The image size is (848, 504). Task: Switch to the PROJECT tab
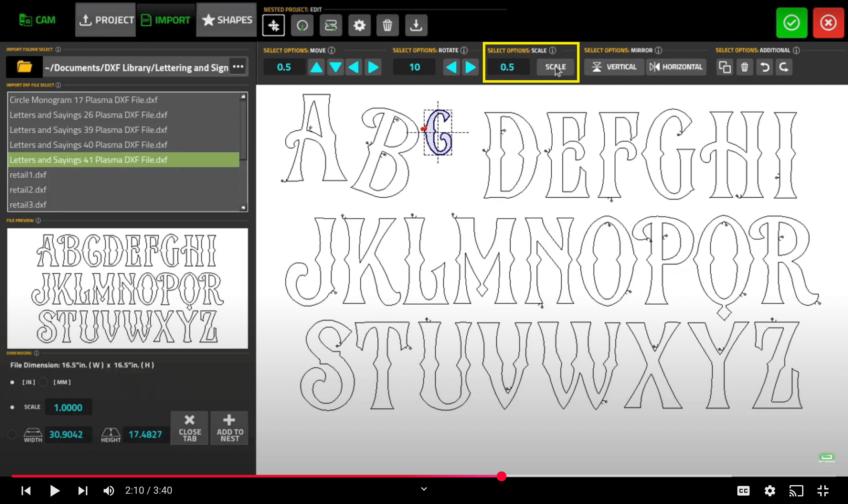click(106, 20)
